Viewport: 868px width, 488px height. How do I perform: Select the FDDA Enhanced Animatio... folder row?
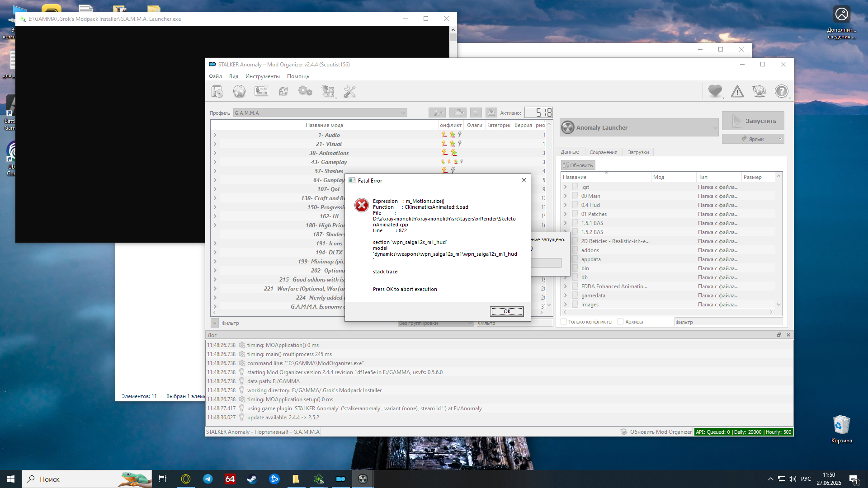(x=668, y=286)
